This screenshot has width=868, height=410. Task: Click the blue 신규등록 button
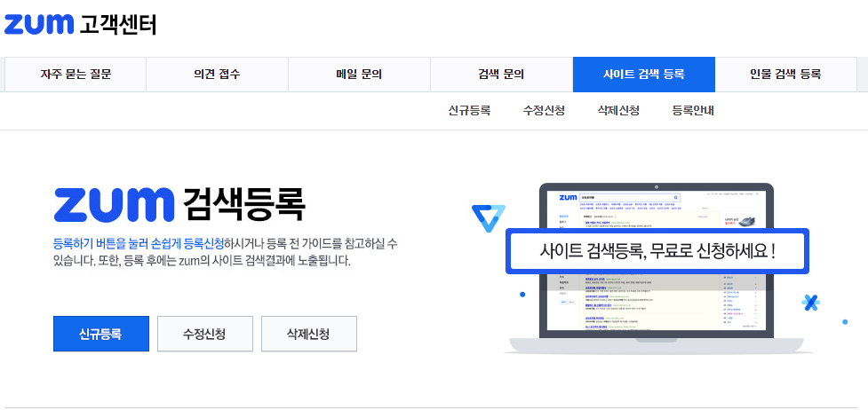point(101,334)
